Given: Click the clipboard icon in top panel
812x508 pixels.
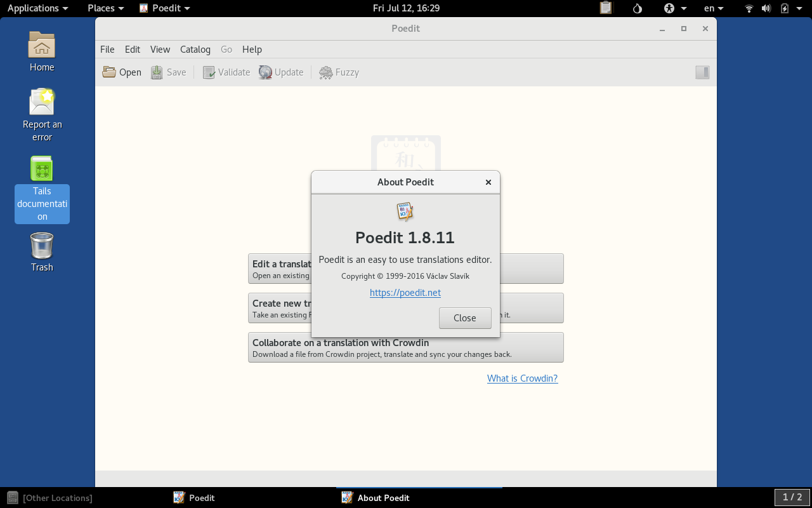Looking at the screenshot, I should [x=606, y=8].
